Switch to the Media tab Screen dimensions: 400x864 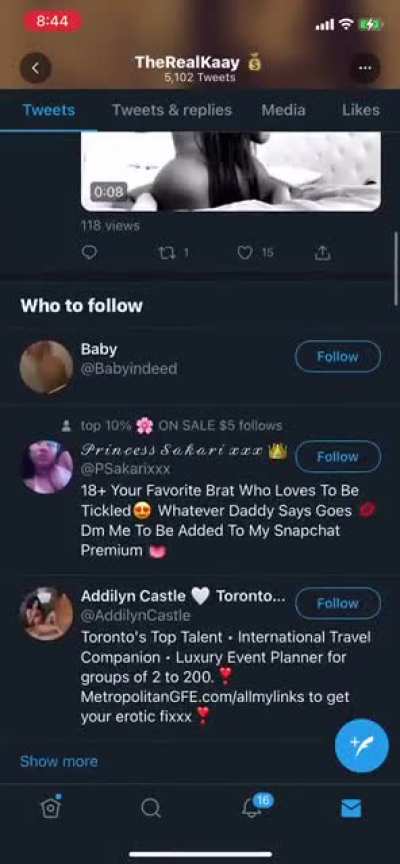tap(283, 110)
